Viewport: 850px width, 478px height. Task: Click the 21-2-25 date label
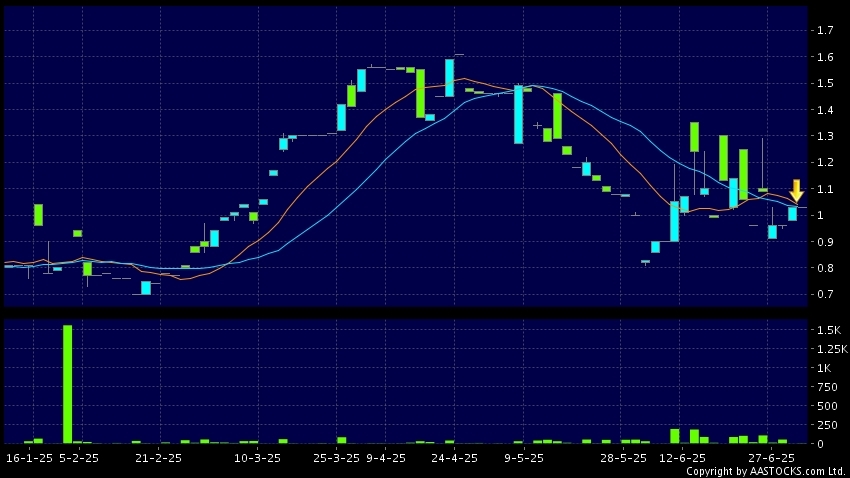158,458
